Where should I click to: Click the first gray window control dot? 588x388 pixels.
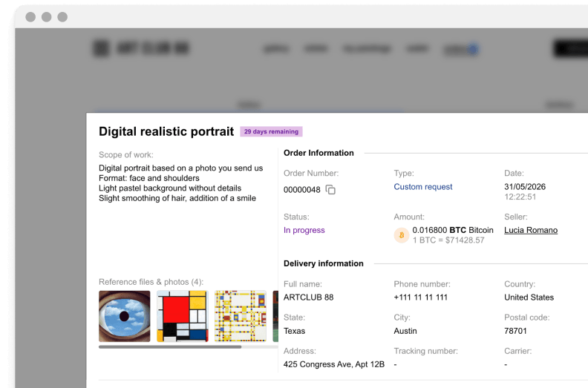pyautogui.click(x=30, y=17)
